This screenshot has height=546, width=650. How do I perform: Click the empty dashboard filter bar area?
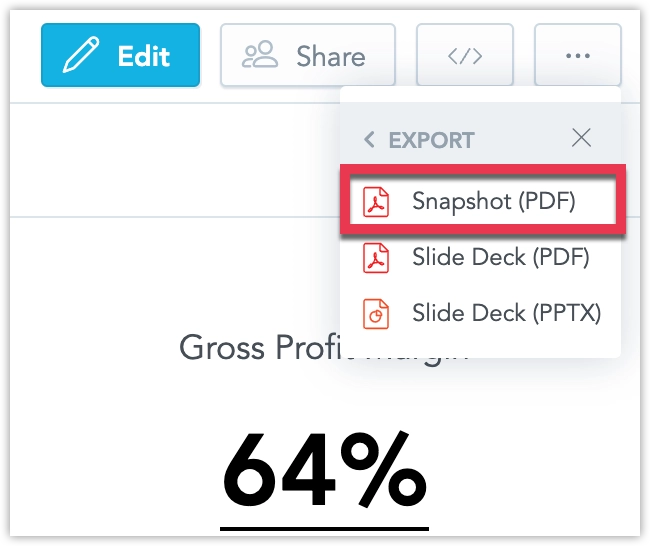(x=174, y=160)
